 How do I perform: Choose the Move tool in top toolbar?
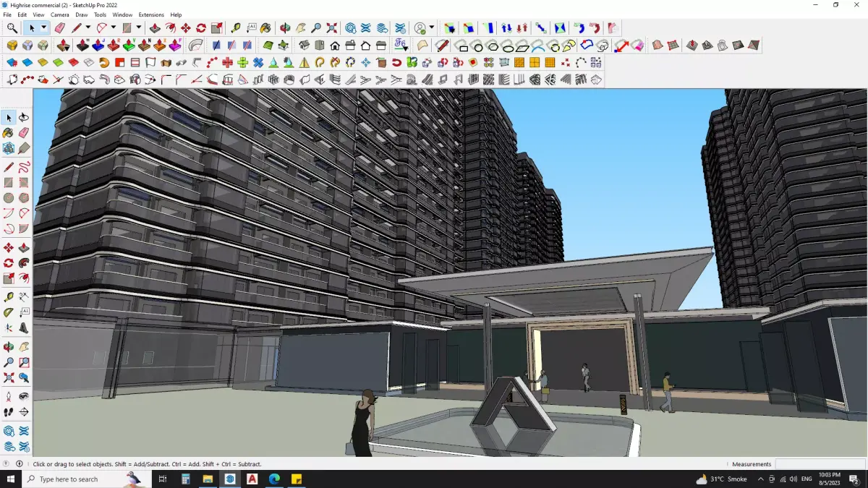(186, 28)
